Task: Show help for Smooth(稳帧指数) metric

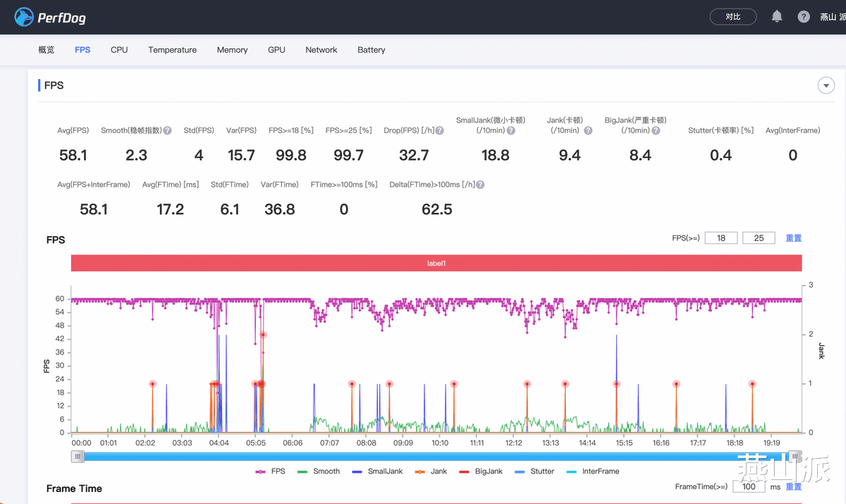Action: [x=168, y=130]
